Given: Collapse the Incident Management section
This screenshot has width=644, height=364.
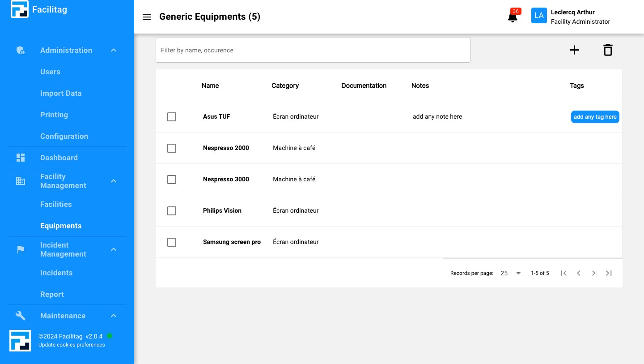Looking at the screenshot, I should click(114, 249).
